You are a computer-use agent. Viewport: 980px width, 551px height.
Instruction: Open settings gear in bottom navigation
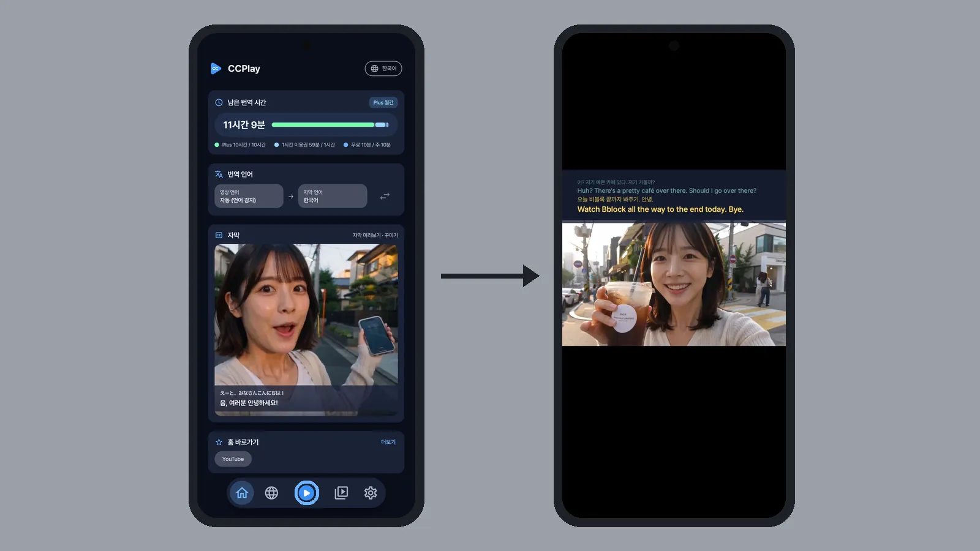371,493
